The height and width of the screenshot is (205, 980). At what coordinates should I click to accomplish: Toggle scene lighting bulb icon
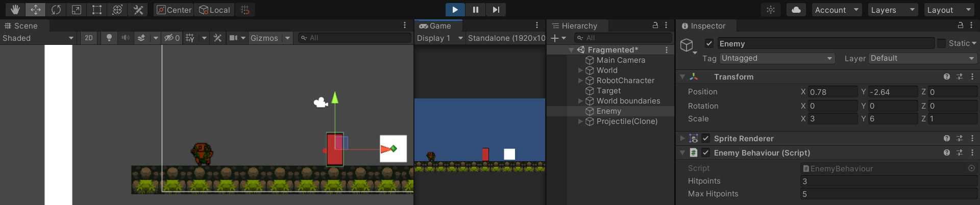click(x=109, y=38)
